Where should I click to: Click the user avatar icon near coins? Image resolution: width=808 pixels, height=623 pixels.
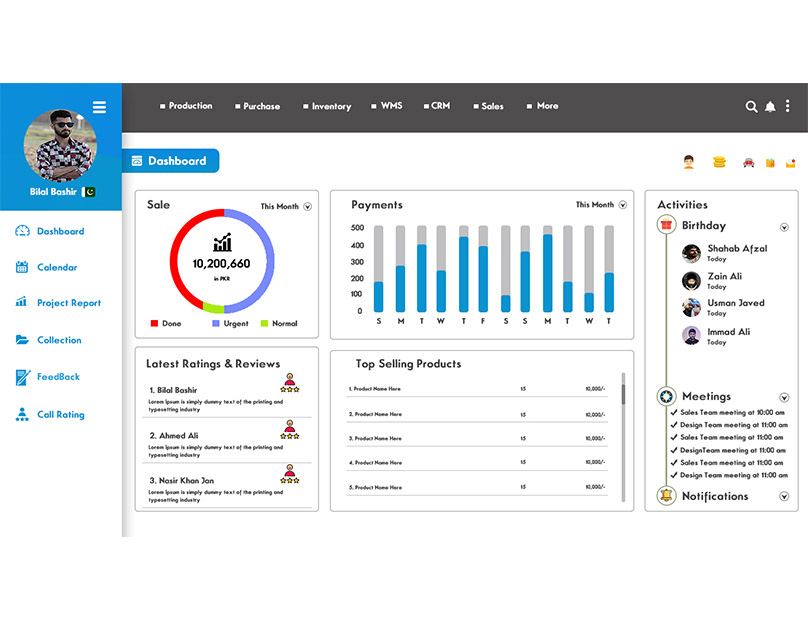688,162
